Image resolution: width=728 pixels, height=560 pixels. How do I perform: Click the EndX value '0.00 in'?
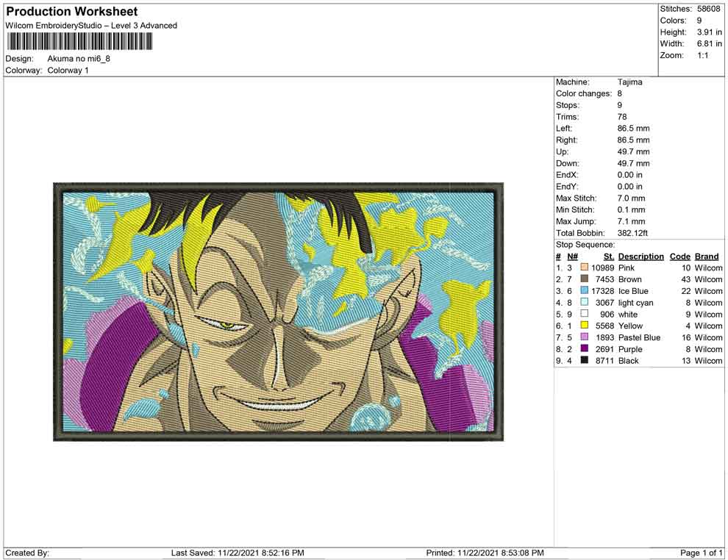[629, 175]
